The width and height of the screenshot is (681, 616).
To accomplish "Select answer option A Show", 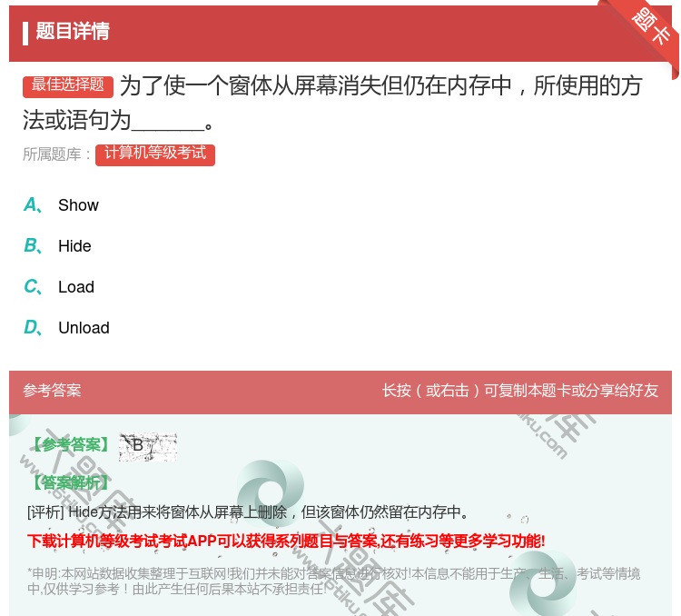I will coord(61,205).
